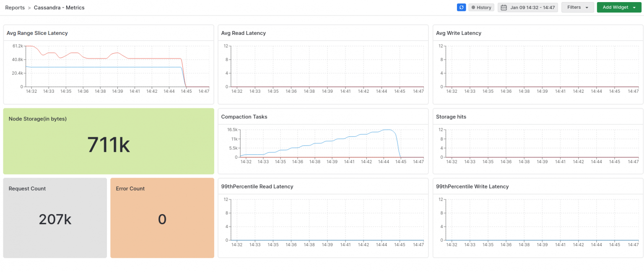Screen dimensions: 644x272
Task: Open date range Jan 09 14:32 - 14:47
Action: (532, 7)
